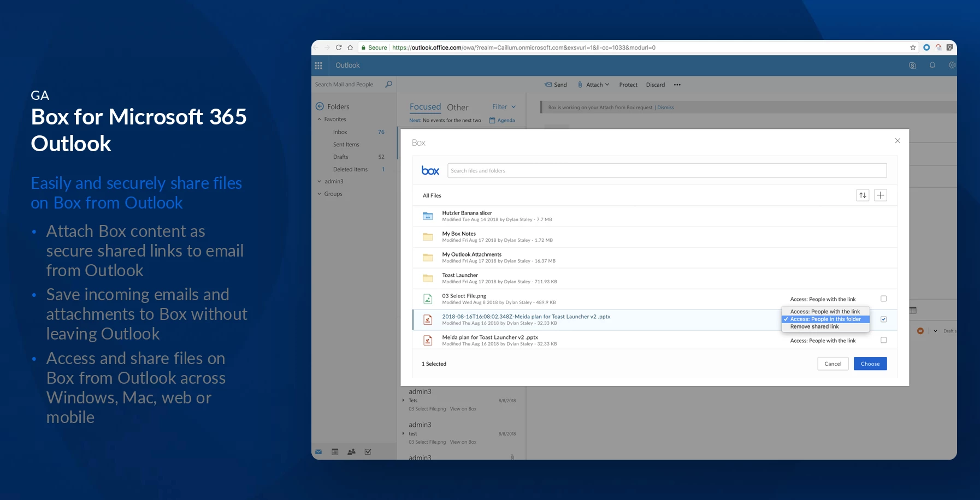Check Meida plan for Toast Launcher v2 checkbox

pos(883,340)
